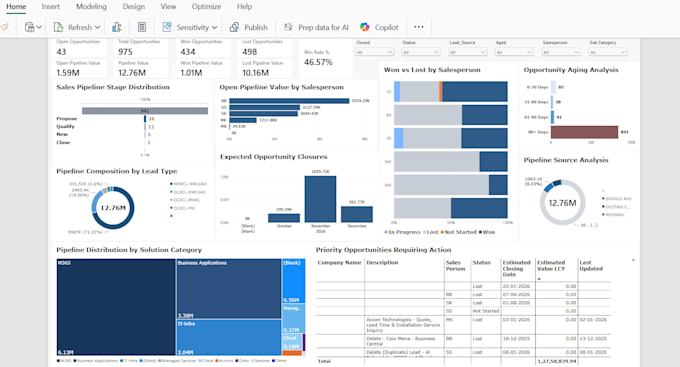This screenshot has width=680, height=367.
Task: Expand the Refresh dropdown arrow
Action: coord(98,27)
